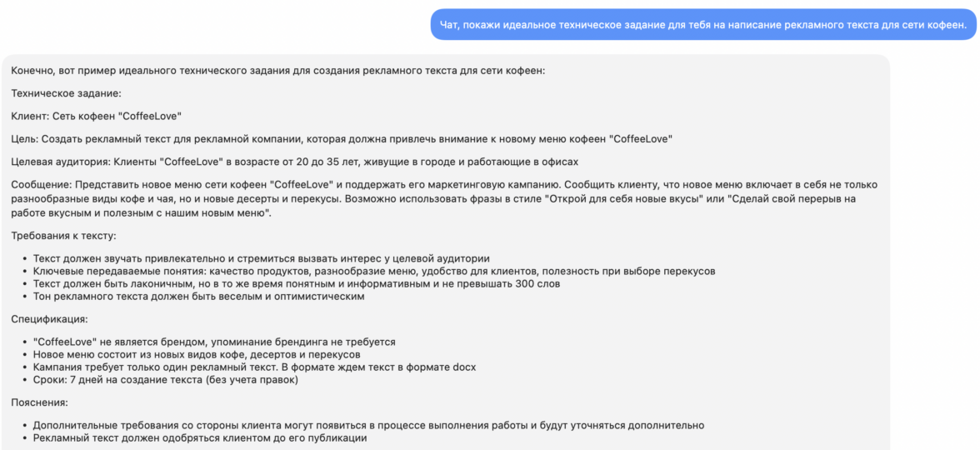Click the "Техническое задание:" heading

[66, 93]
